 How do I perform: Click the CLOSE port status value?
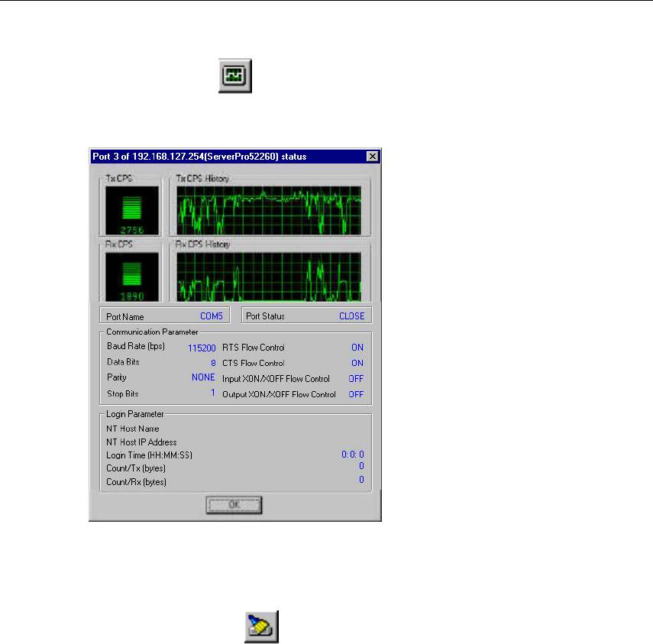click(352, 316)
